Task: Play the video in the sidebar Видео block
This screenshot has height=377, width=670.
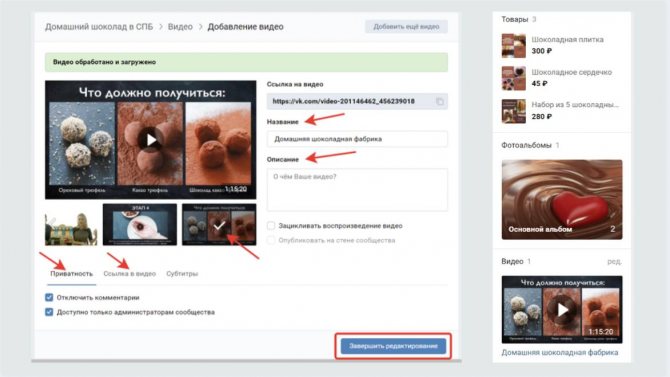Action: (x=562, y=309)
